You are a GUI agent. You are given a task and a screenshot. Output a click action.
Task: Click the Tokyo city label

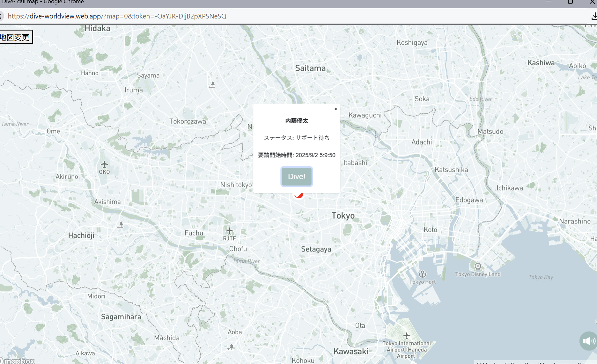pos(343,216)
